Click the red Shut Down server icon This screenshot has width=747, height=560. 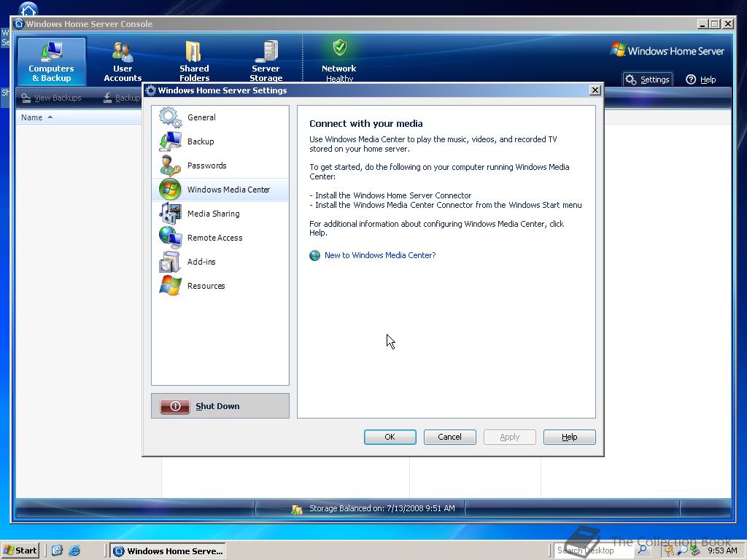[174, 406]
